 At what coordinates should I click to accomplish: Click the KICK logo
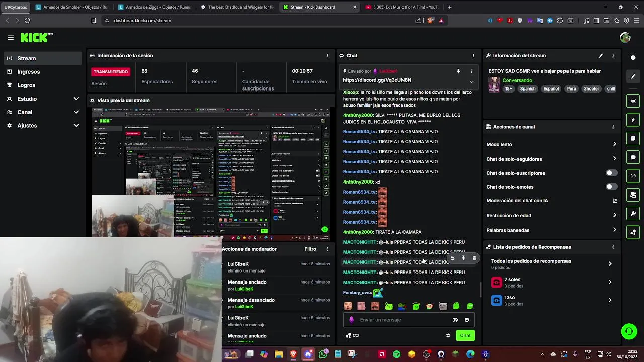[x=36, y=38]
